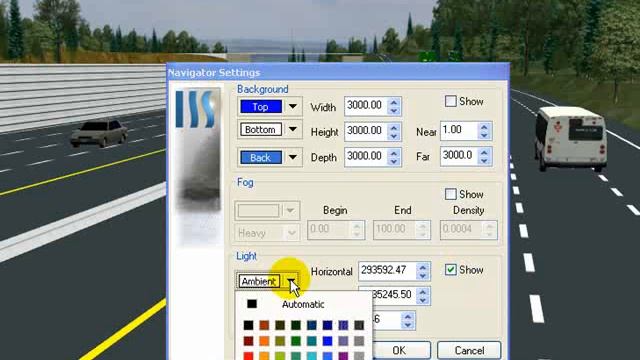Pick the navy blue palette color
This screenshot has height=360, width=640.
pyautogui.click(x=327, y=325)
